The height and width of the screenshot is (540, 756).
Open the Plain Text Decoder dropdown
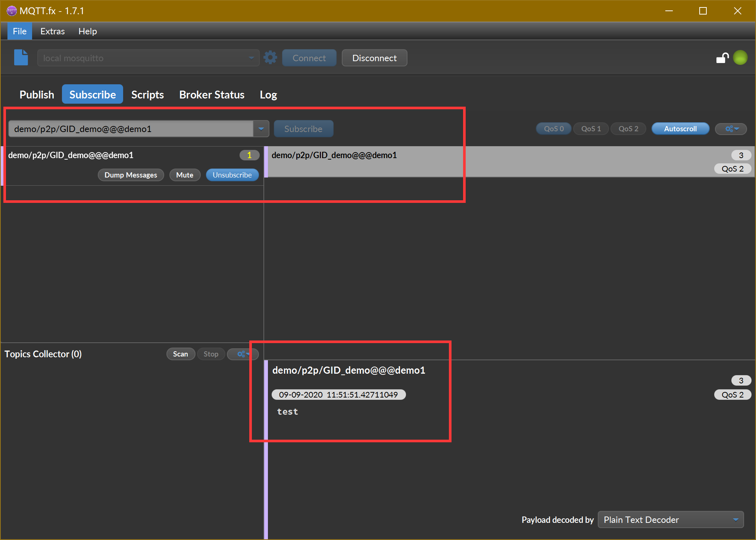pyautogui.click(x=671, y=519)
